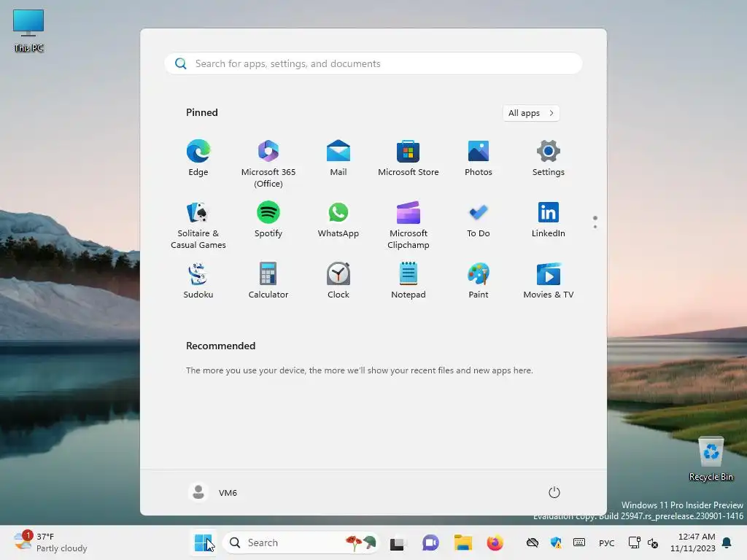Open Microsoft Clipchamp
747x560 pixels.
(409, 225)
